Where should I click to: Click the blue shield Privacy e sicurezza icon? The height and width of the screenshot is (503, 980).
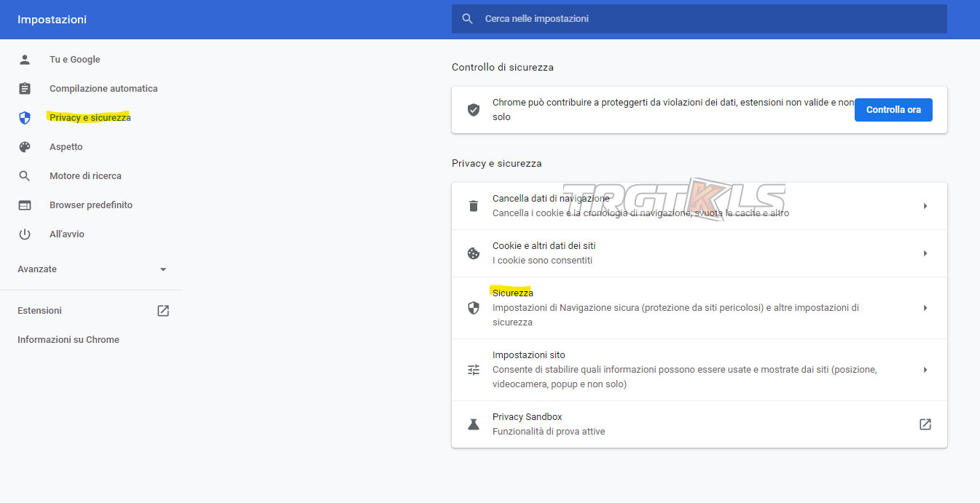click(25, 118)
